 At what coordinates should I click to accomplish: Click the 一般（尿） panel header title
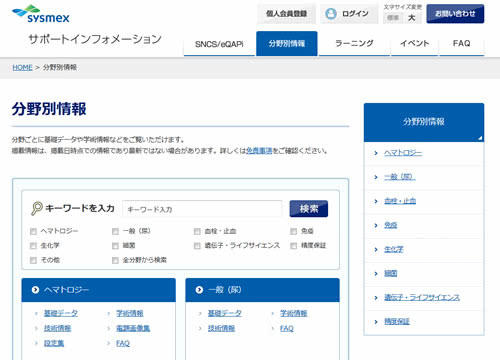(225, 290)
